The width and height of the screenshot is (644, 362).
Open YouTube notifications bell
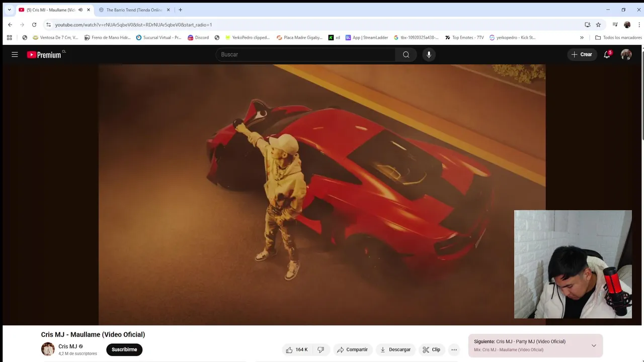(x=607, y=54)
